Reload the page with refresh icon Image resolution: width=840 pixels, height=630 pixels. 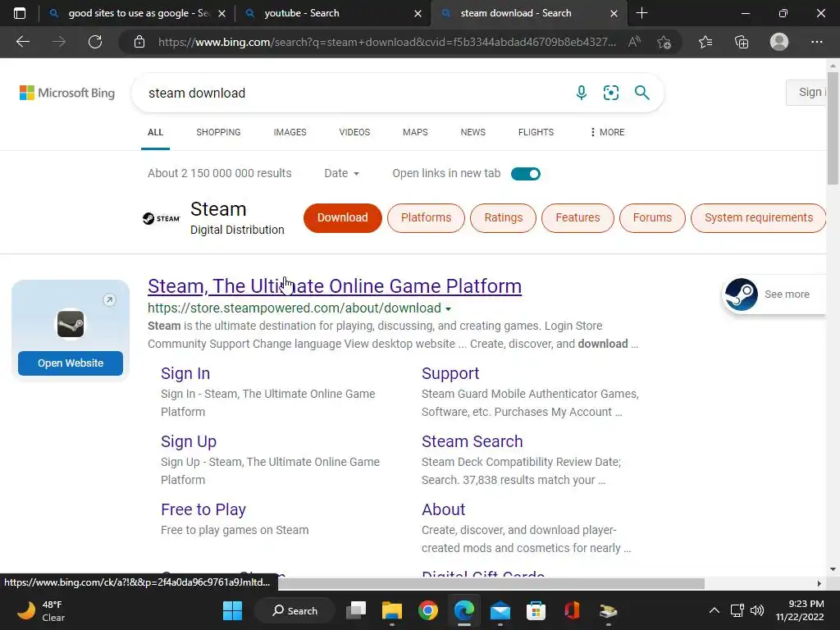click(95, 42)
